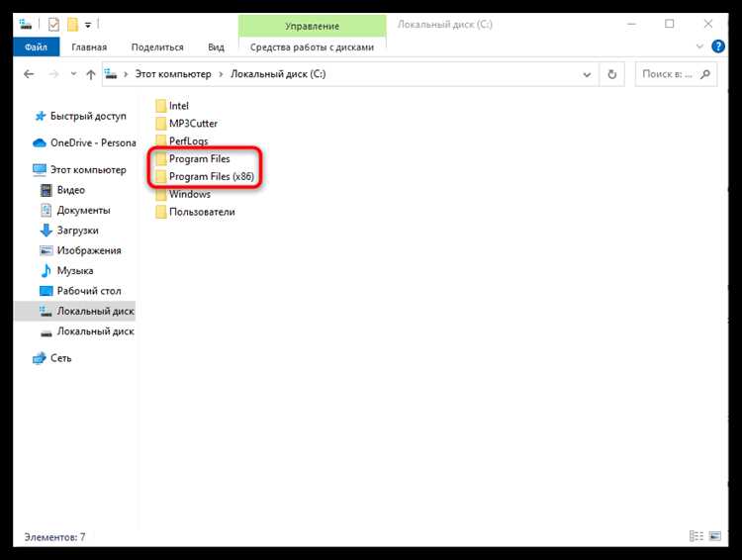Click the Загрузки download arrow icon
Viewport: 742px width, 560px height.
pyautogui.click(x=46, y=231)
